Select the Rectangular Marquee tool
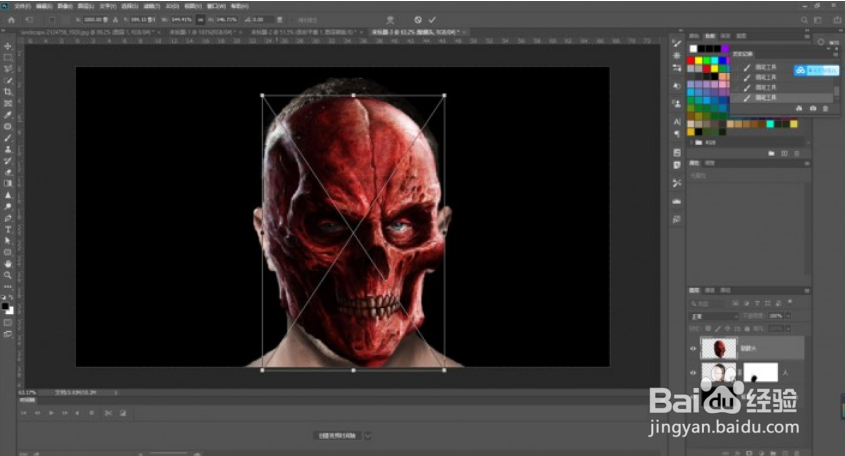The image size is (845, 456). (x=8, y=58)
